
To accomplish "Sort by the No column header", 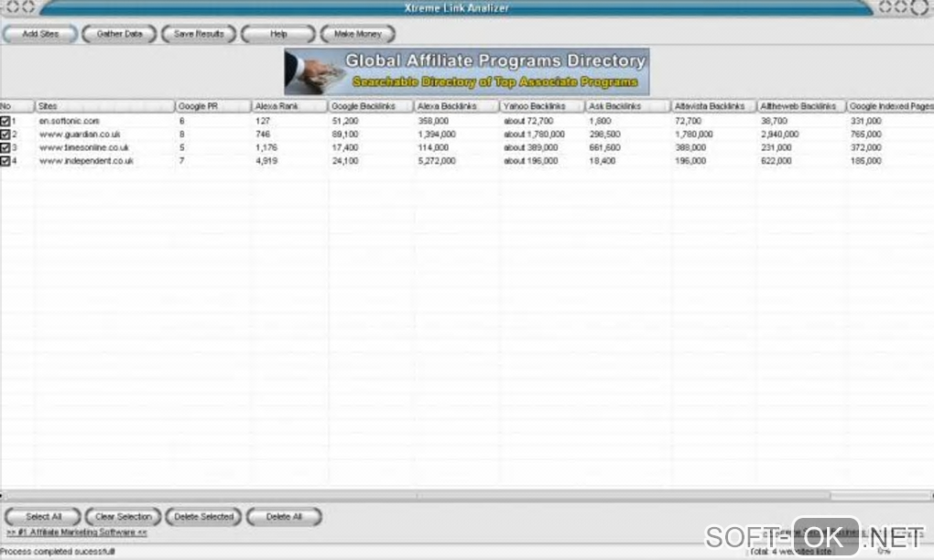I will (16, 106).
